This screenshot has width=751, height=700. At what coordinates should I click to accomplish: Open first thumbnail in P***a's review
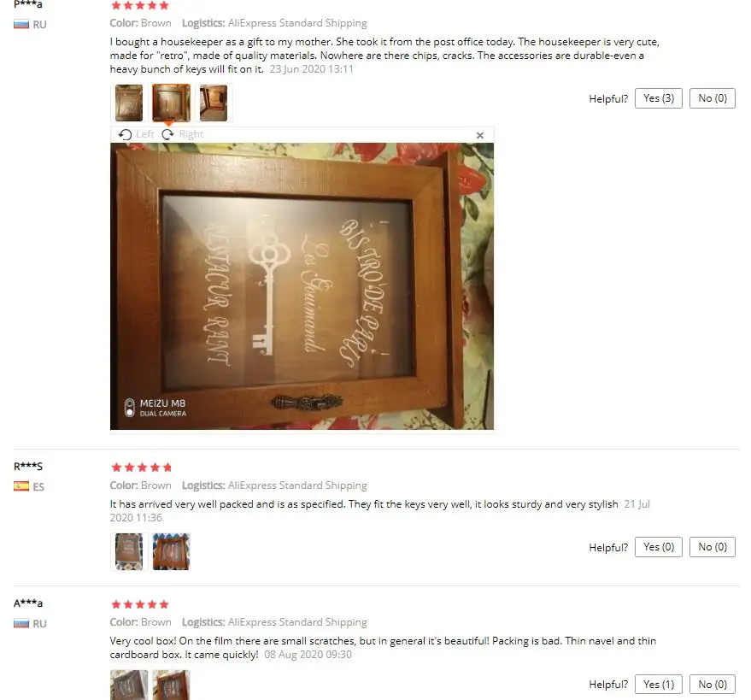129,103
